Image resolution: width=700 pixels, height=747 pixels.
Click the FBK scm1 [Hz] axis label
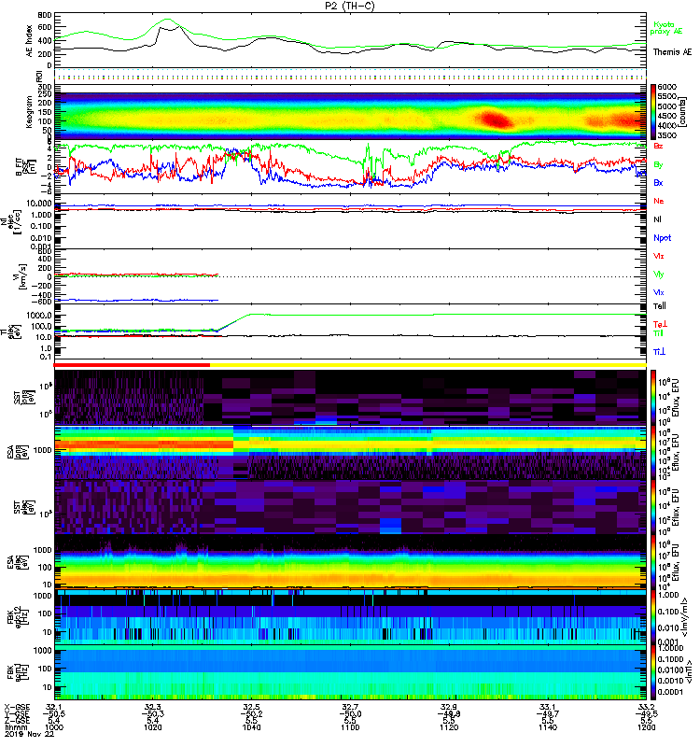(17, 672)
